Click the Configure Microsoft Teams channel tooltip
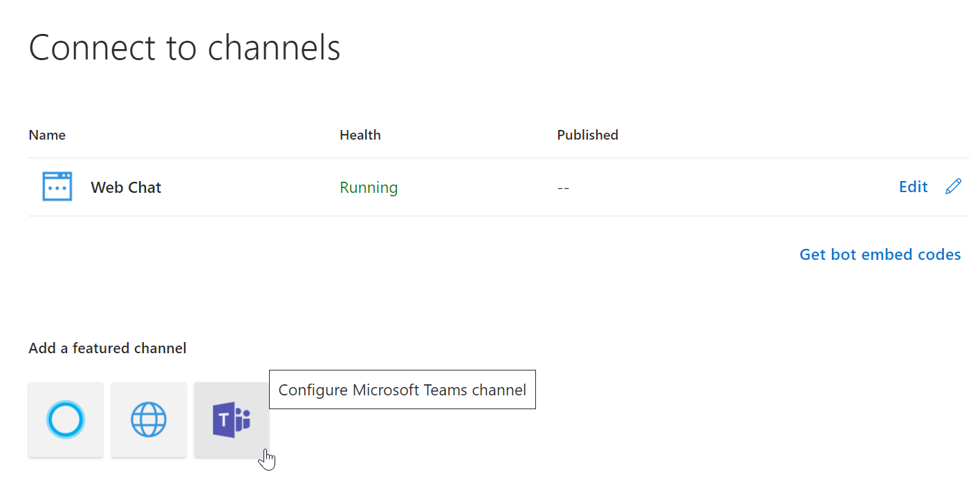 (402, 390)
